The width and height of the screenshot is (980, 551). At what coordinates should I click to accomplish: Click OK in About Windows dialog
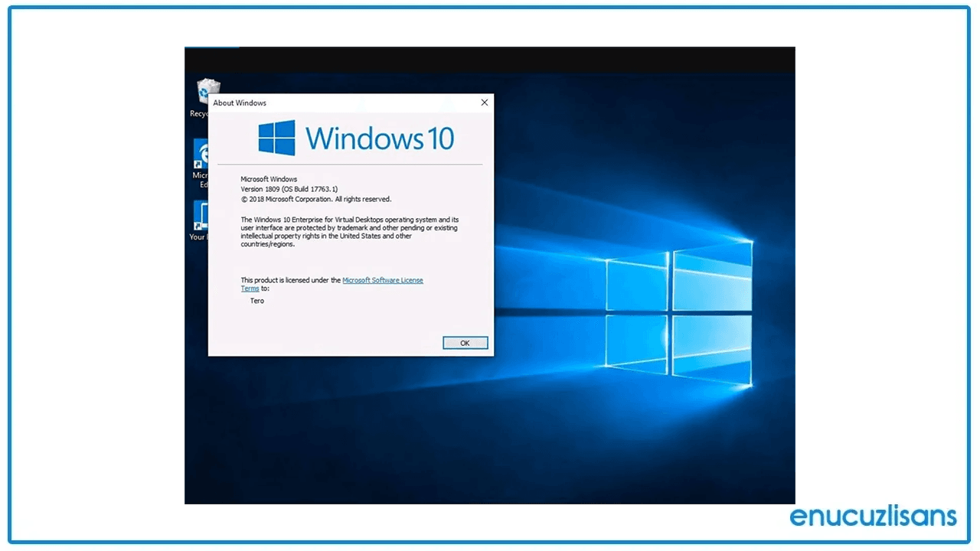pos(465,343)
